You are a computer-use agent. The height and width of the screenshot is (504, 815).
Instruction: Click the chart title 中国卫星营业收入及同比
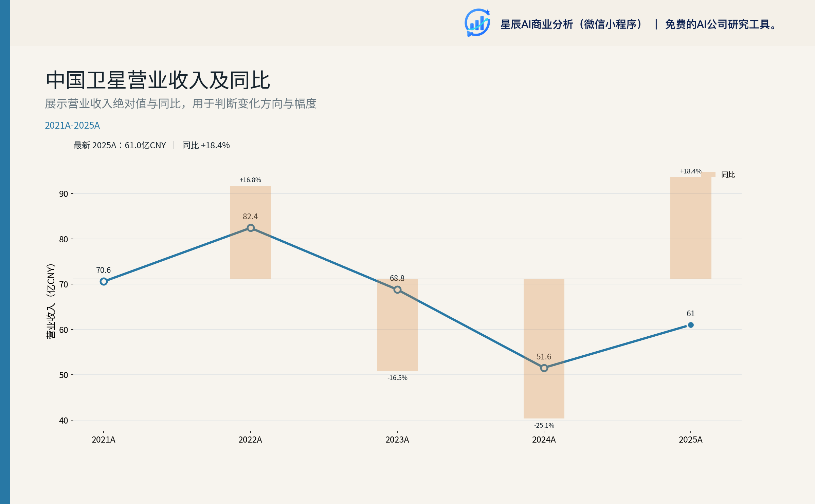pyautogui.click(x=158, y=80)
